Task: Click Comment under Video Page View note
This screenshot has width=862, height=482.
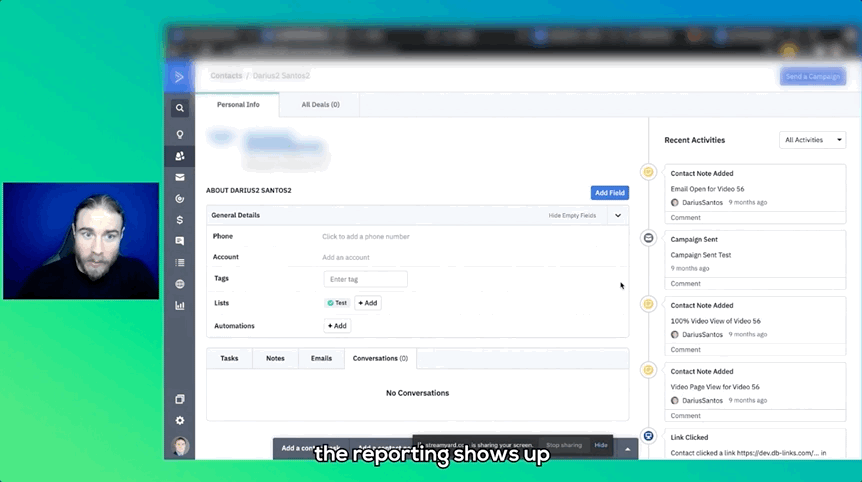Action: click(x=686, y=415)
